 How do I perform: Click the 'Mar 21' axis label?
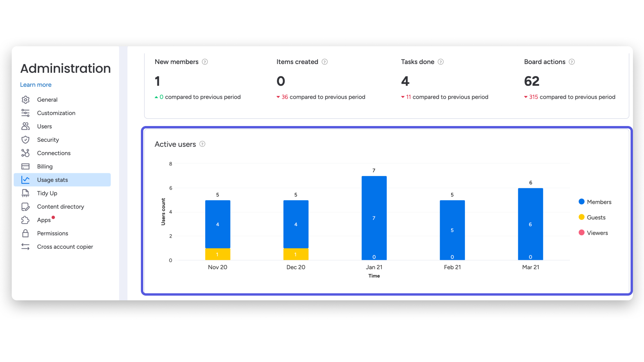531,267
